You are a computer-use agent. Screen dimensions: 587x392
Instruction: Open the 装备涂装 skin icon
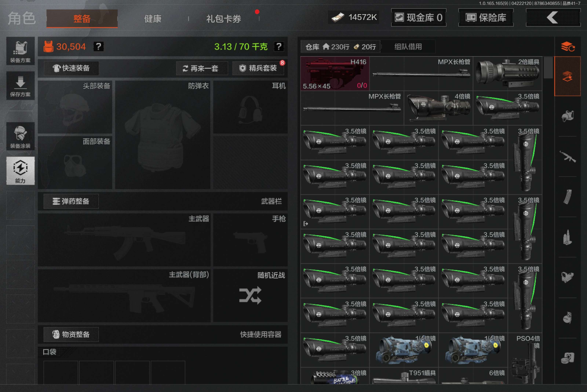coord(20,137)
